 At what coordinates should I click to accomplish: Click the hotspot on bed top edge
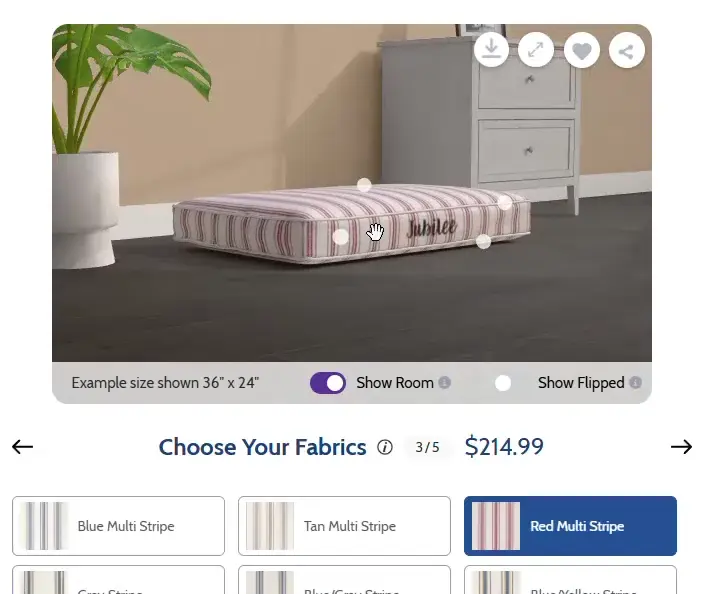coord(364,185)
